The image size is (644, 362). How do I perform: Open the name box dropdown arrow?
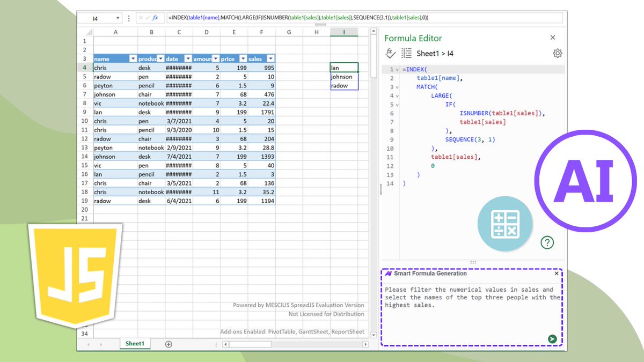118,18
